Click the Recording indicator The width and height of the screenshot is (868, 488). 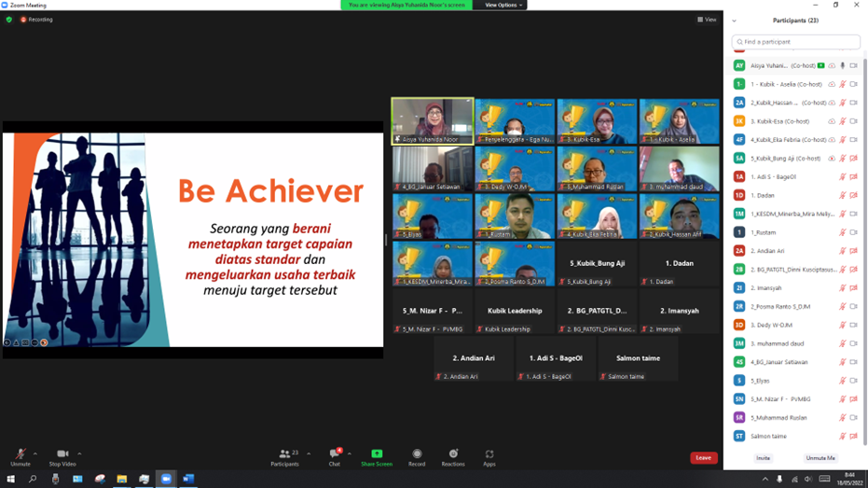pos(36,20)
